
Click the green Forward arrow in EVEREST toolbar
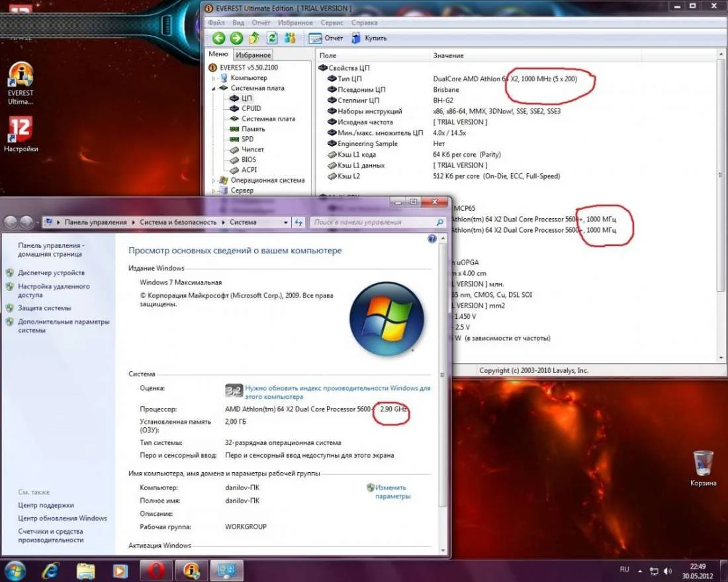point(236,38)
